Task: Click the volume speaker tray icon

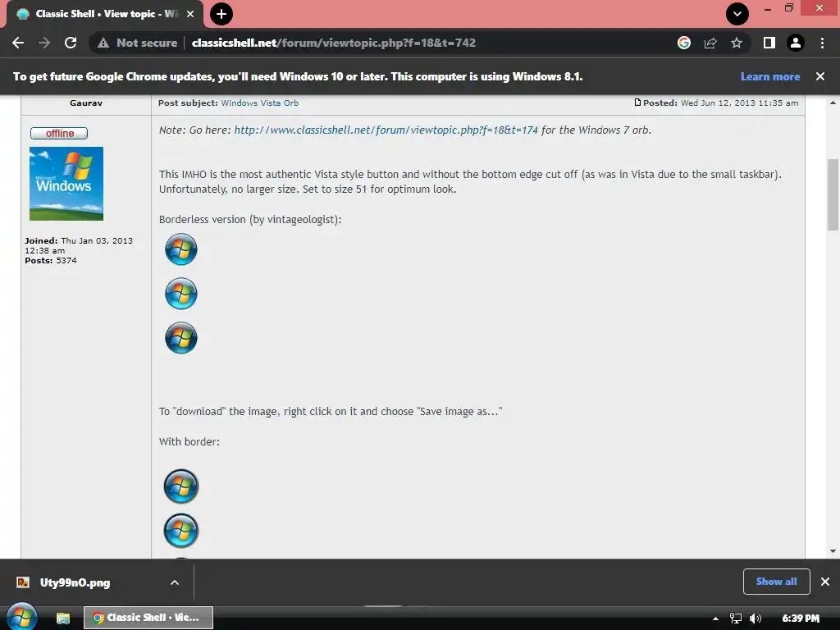Action: [x=756, y=619]
